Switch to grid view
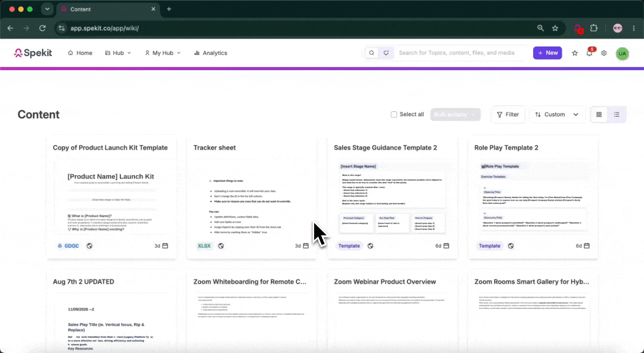Screen dimensions: 644x353 click(x=599, y=114)
